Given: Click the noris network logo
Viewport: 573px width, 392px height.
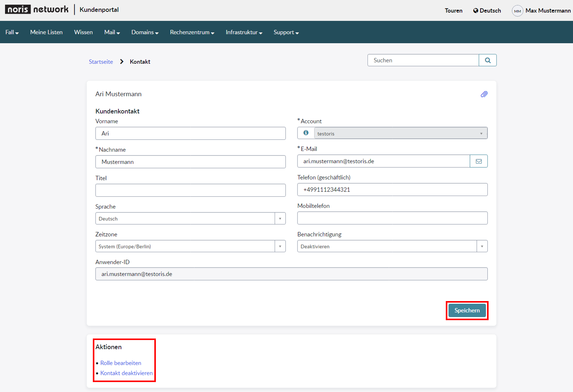Looking at the screenshot, I should pos(37,9).
